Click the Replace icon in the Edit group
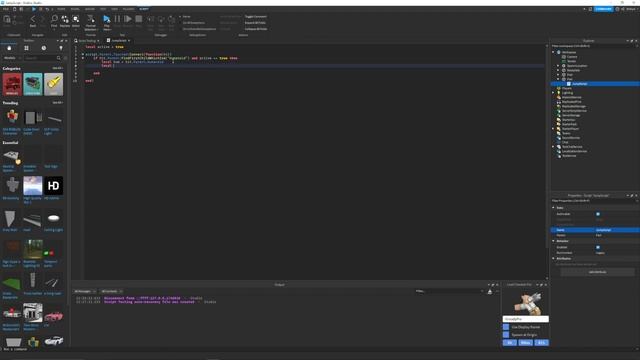 (x=65, y=19)
